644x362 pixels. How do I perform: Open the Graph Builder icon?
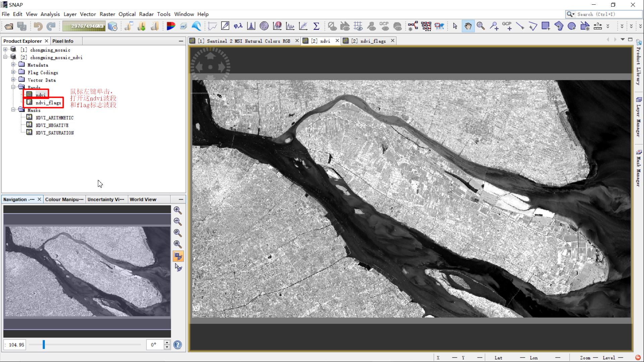pyautogui.click(x=413, y=26)
